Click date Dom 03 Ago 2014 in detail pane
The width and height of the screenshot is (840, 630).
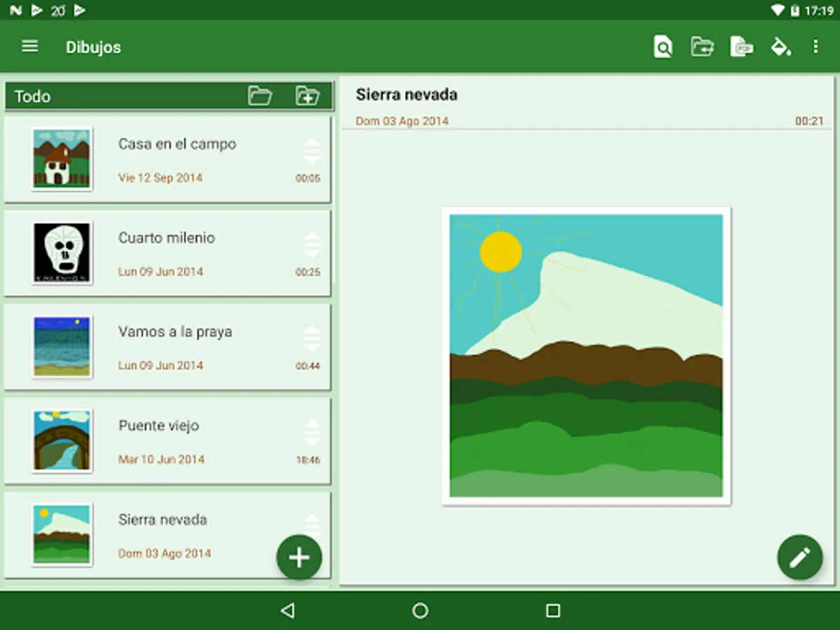(402, 121)
